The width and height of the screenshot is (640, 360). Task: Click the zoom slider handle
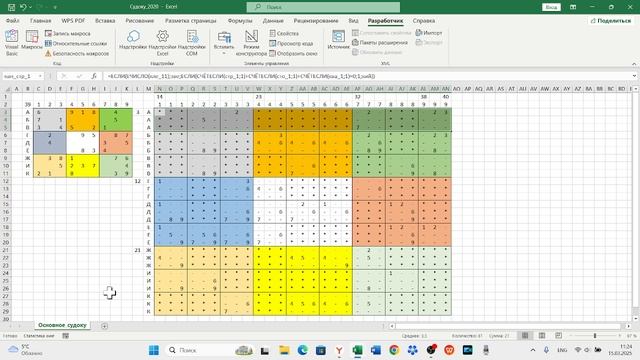pyautogui.click(x=595, y=336)
